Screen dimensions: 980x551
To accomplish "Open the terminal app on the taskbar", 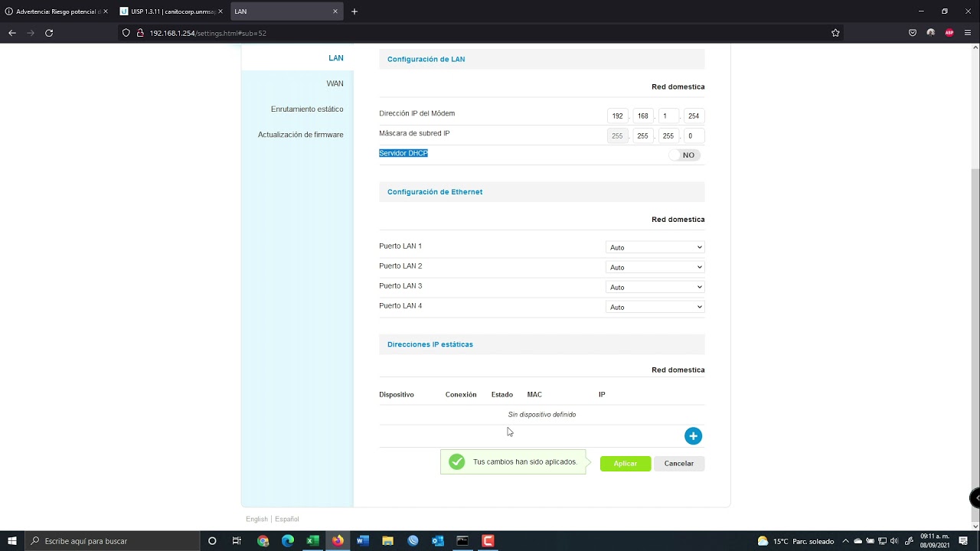I will (462, 541).
